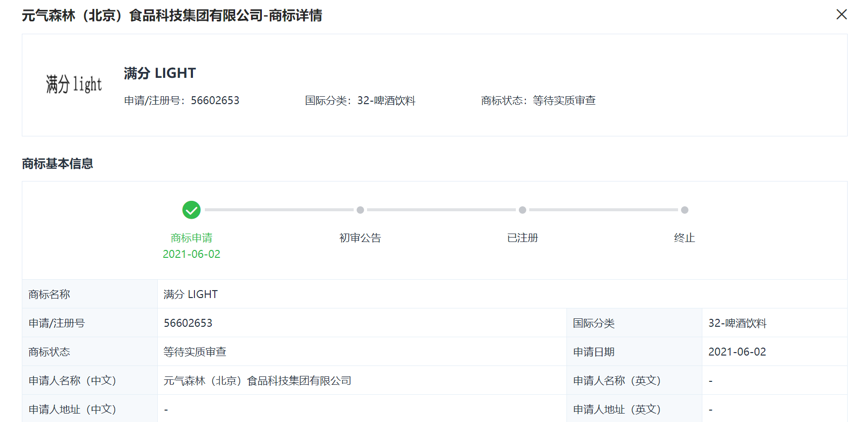868x422 pixels.
Task: Close the trademark details dialog
Action: [x=841, y=14]
